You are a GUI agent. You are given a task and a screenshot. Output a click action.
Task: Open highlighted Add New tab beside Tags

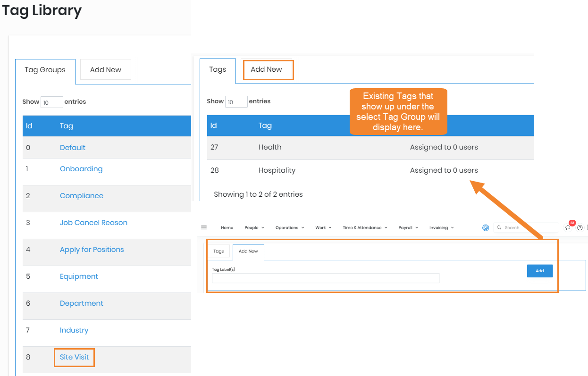point(267,69)
